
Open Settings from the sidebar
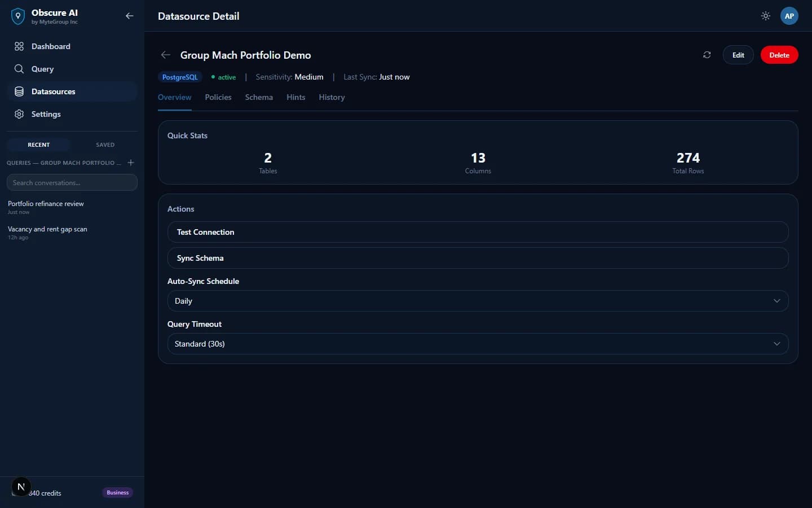(72, 114)
